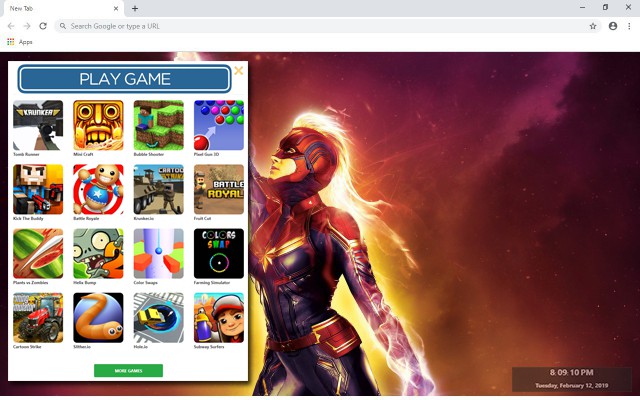
Task: Click the 'Bubble Shooter' caption text
Action: [149, 154]
